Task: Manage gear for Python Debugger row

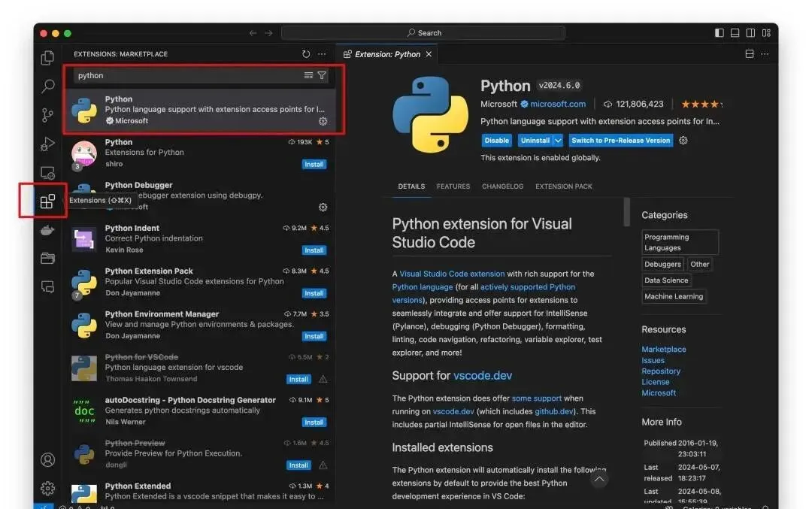Action: [323, 207]
